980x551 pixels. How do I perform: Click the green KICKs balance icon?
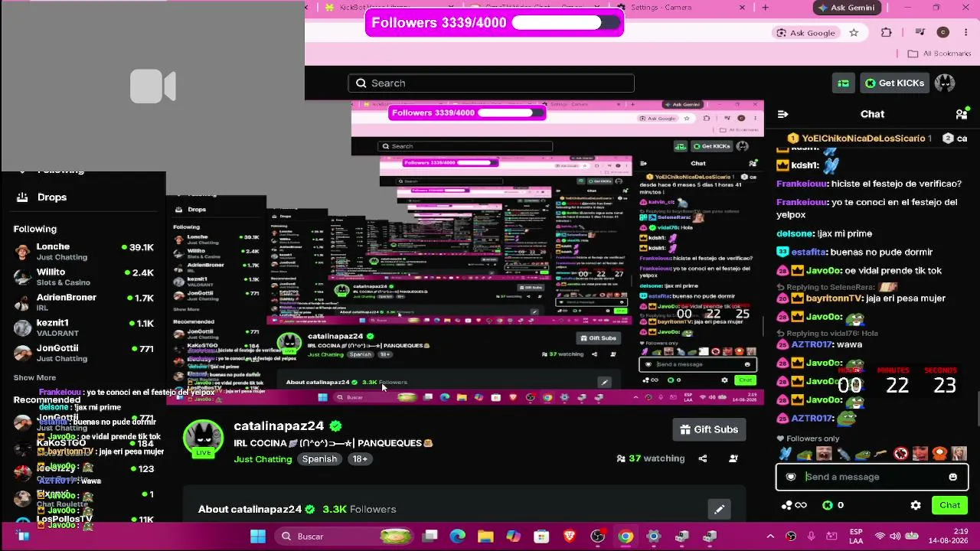point(828,505)
